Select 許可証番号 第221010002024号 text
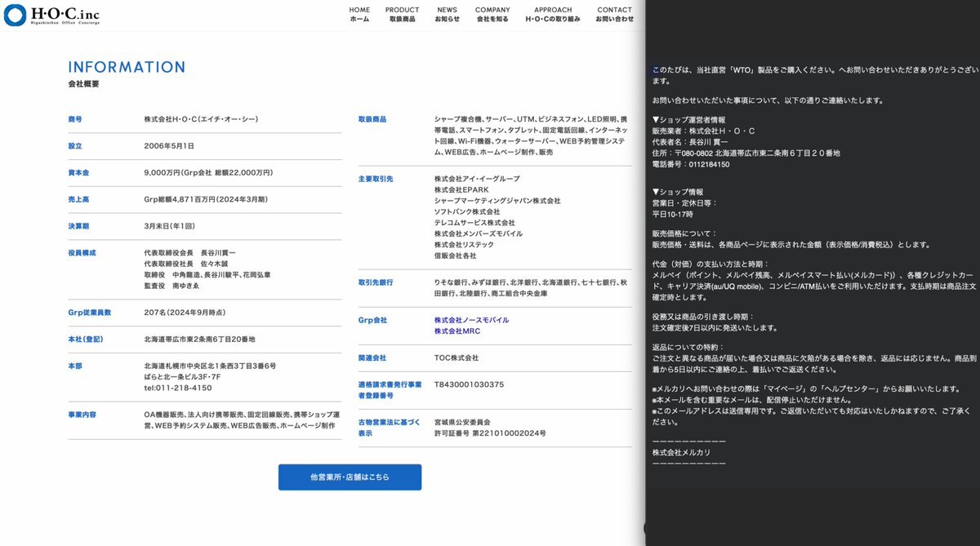This screenshot has width=980, height=546. [x=490, y=433]
